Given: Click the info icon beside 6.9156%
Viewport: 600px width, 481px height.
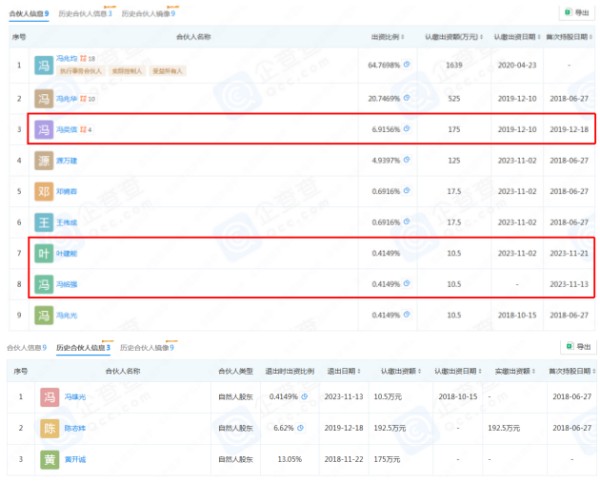Looking at the screenshot, I should pyautogui.click(x=406, y=129).
